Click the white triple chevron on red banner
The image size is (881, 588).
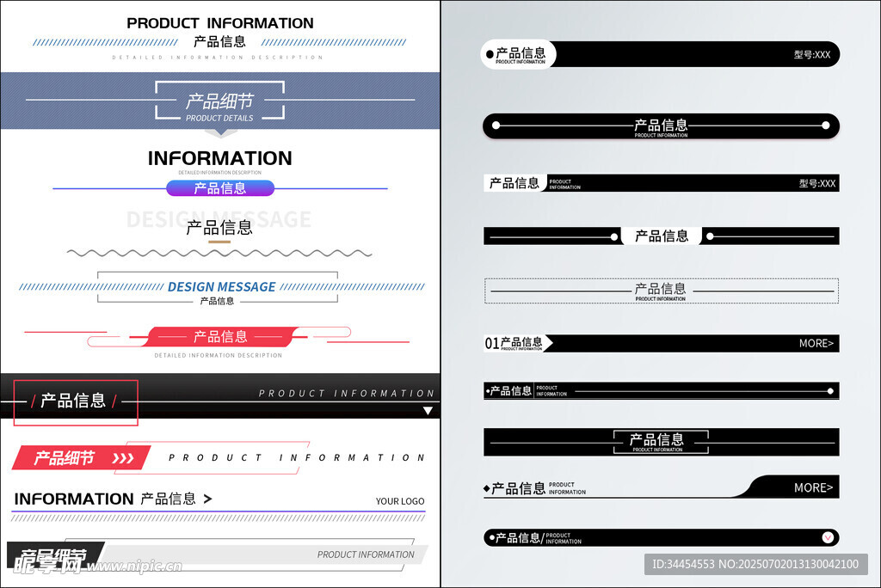coord(123,458)
